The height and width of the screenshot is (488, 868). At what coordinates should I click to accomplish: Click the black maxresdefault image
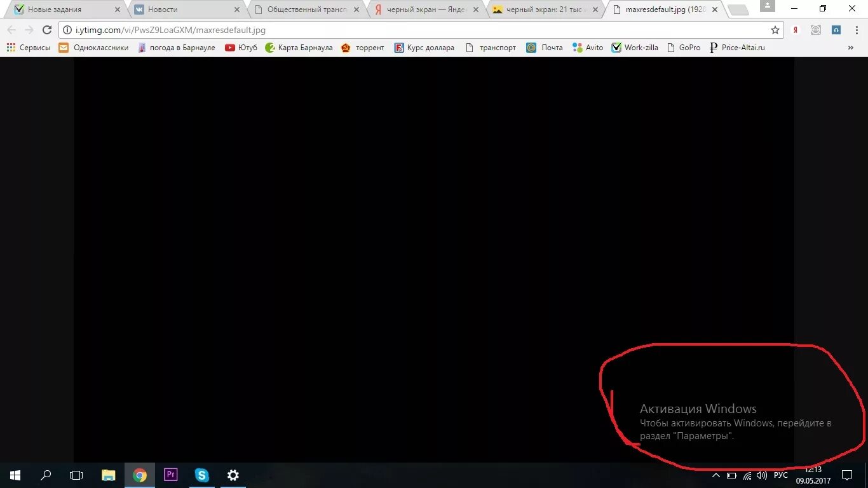click(434, 260)
